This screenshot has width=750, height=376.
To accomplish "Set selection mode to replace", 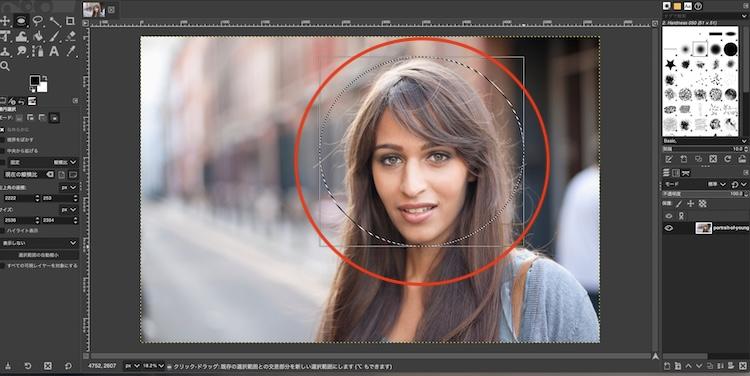I will (x=20, y=118).
